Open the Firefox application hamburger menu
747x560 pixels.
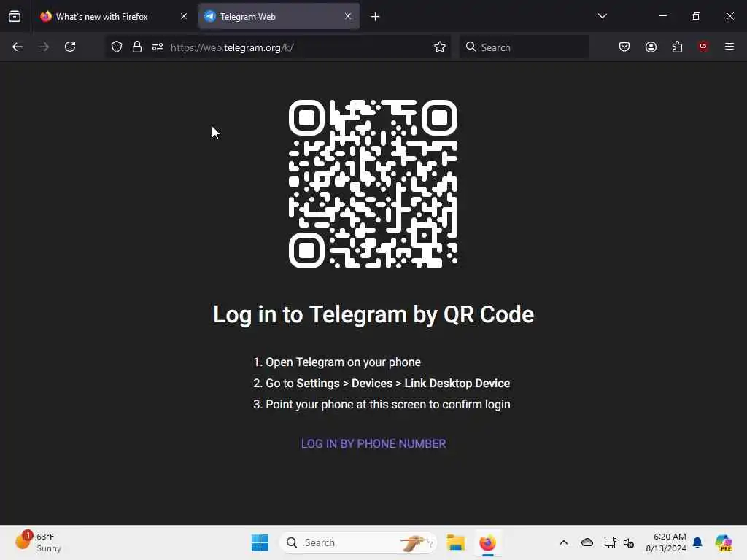click(x=729, y=47)
